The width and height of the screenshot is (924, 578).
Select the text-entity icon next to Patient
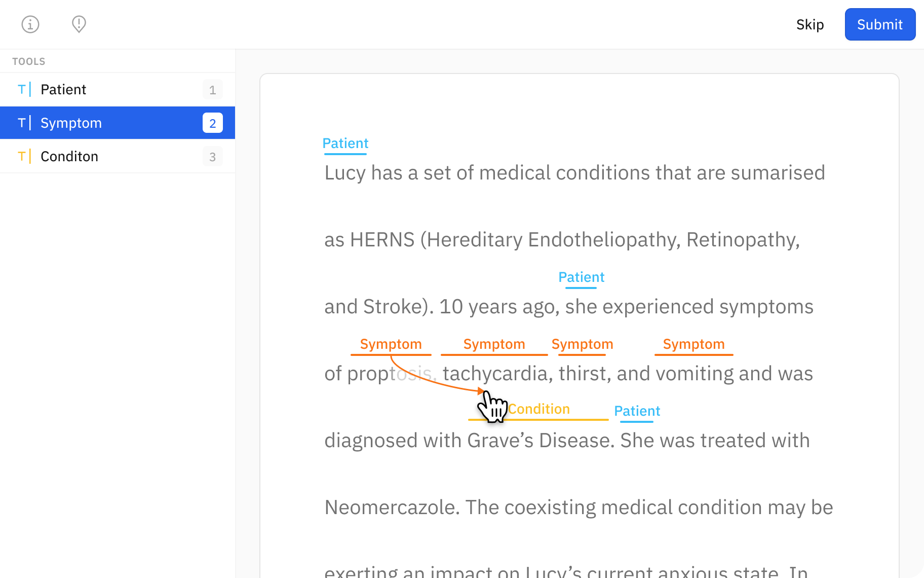pos(23,89)
